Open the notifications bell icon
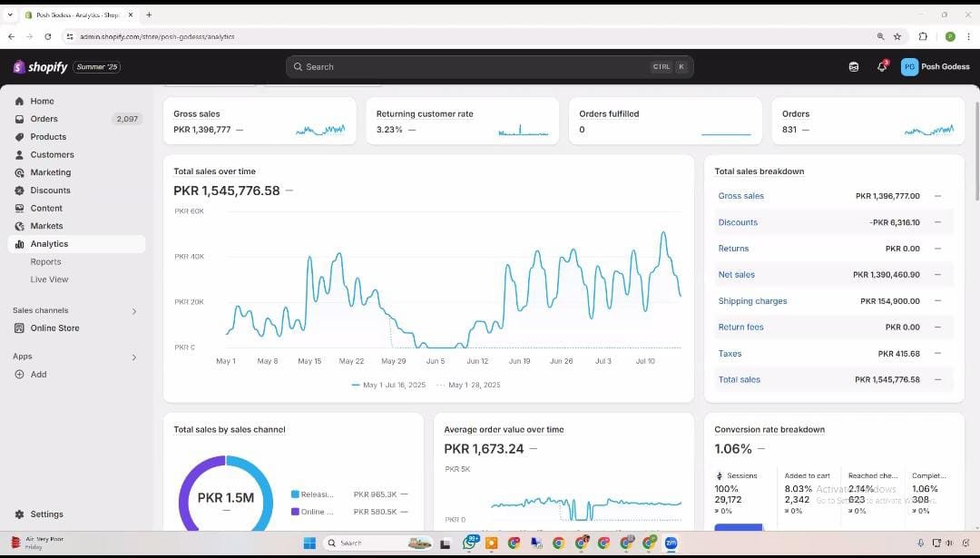 pyautogui.click(x=881, y=66)
